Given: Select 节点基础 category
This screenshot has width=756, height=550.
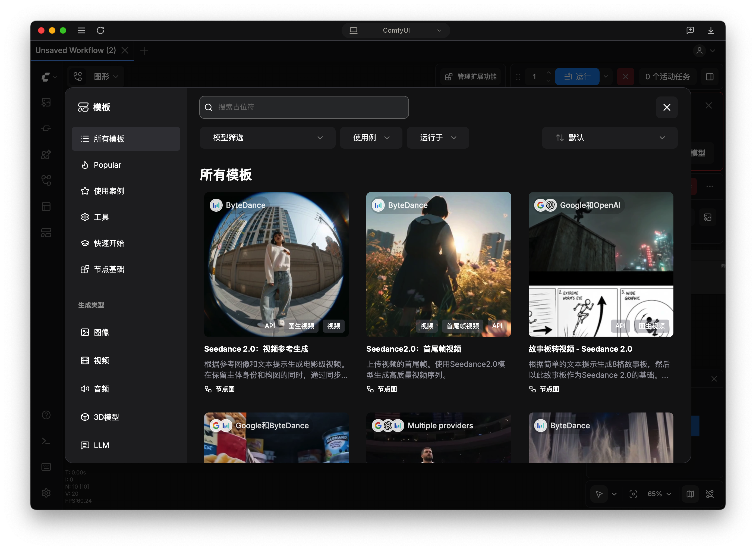Looking at the screenshot, I should (126, 269).
